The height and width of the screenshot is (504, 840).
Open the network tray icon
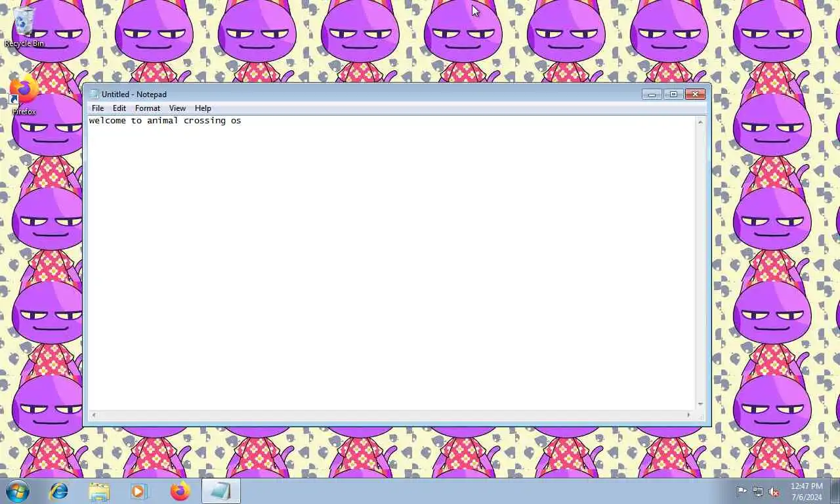758,491
